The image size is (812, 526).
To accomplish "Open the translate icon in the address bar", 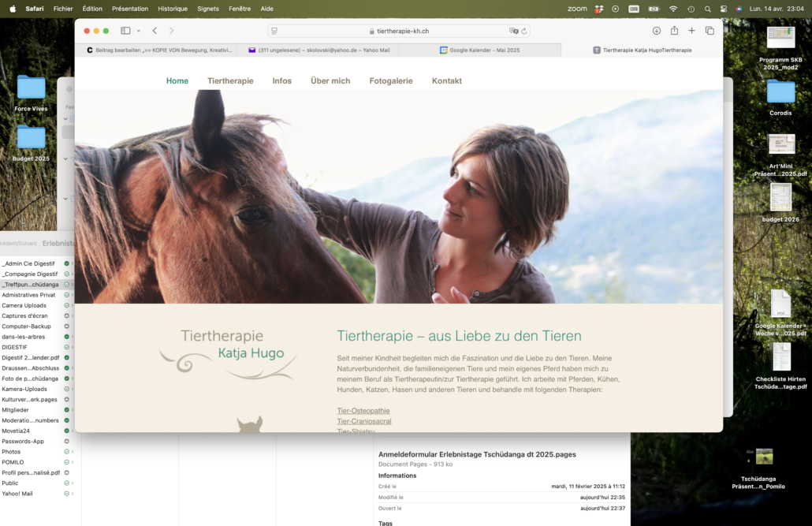I will pos(513,31).
